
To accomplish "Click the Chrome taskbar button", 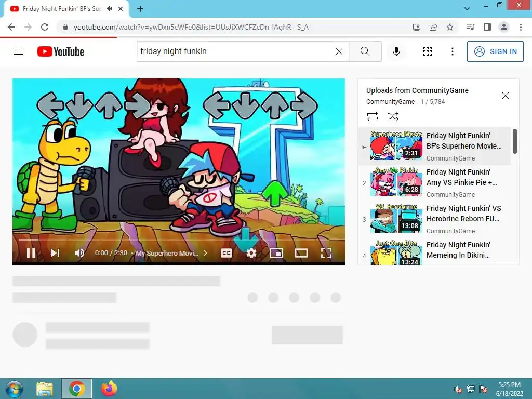I will pyautogui.click(x=77, y=389).
